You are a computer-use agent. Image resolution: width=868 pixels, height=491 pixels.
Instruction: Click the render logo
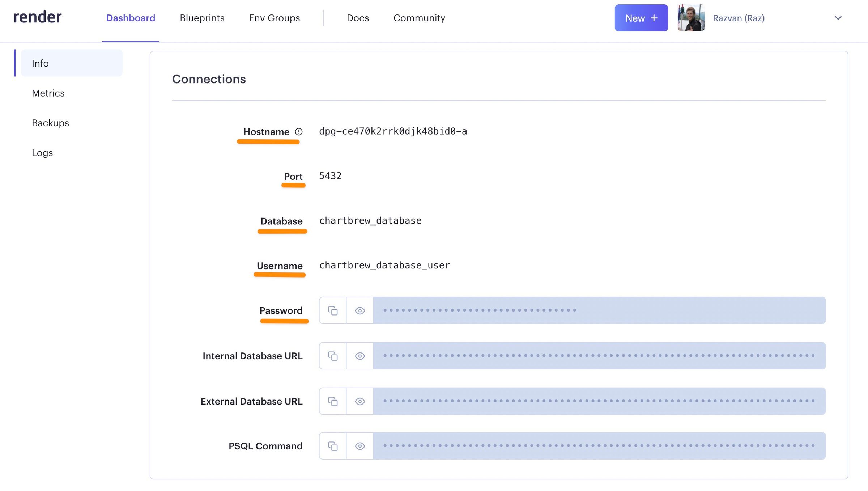click(37, 17)
